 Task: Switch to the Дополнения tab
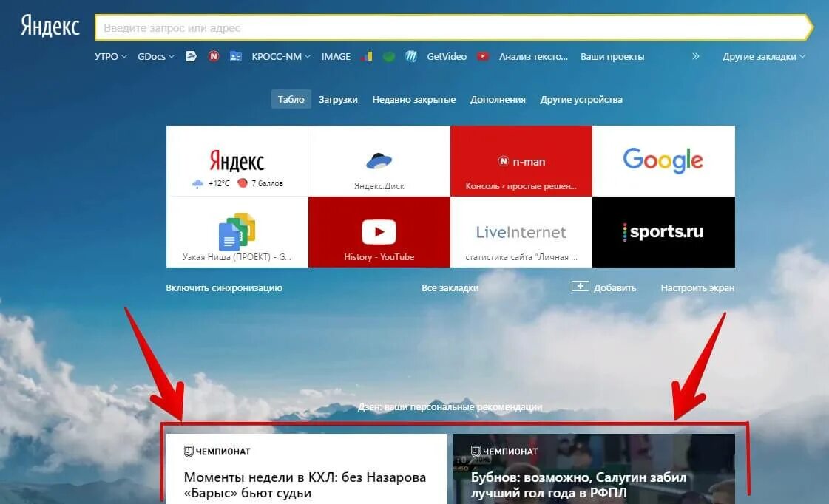coord(498,99)
